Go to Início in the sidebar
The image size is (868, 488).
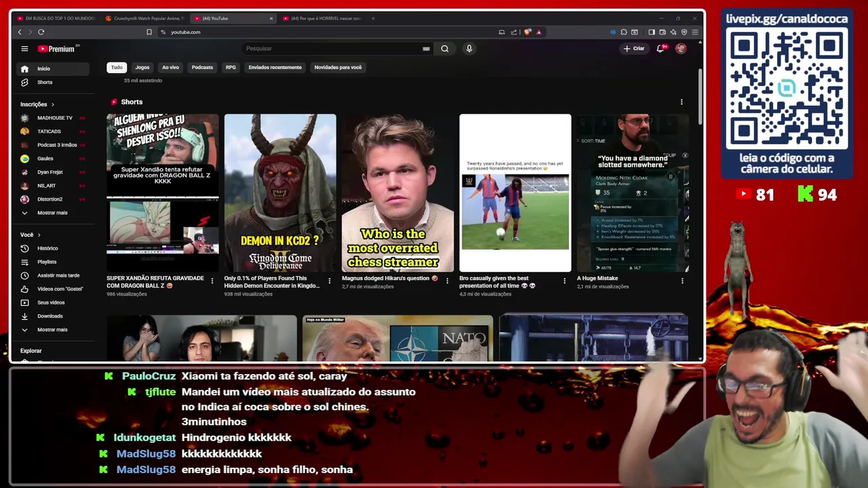[54, 68]
